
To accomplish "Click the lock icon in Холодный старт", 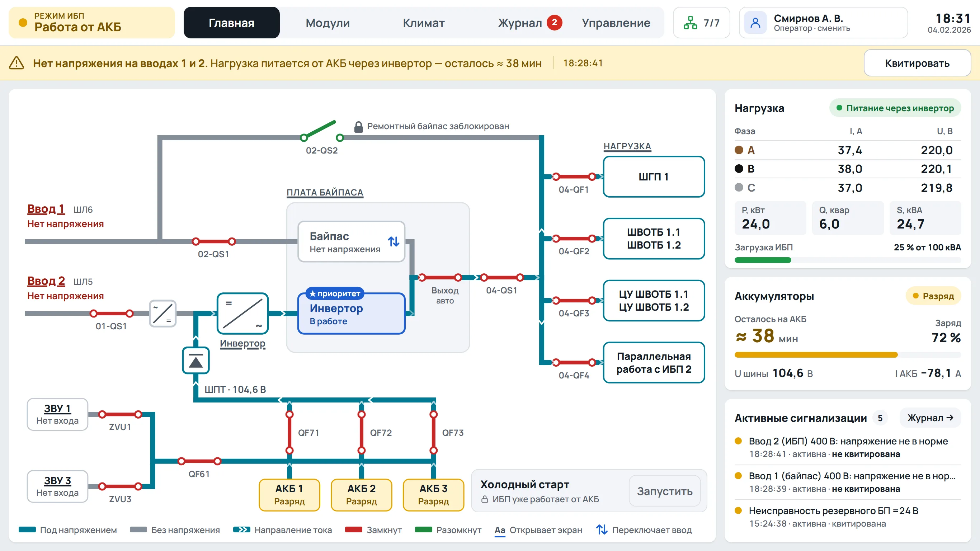I will [x=485, y=499].
